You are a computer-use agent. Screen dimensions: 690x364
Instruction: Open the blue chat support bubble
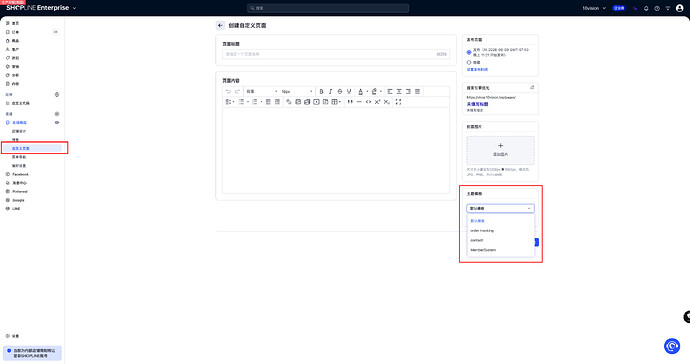672,346
